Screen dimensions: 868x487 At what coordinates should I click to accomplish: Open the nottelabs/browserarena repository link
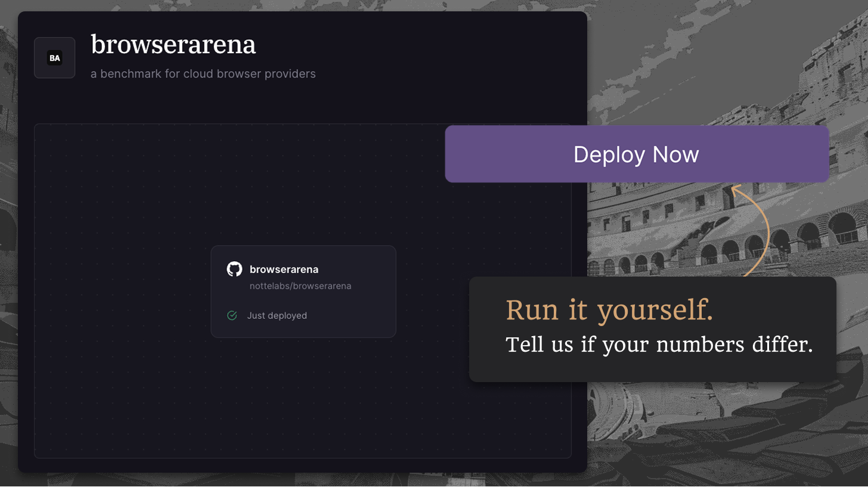click(x=300, y=286)
